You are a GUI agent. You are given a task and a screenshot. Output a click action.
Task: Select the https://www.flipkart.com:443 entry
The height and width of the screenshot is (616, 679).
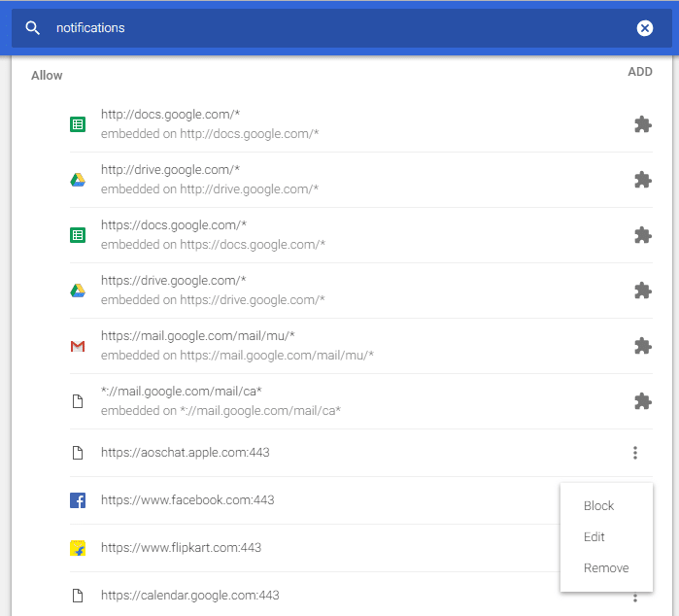click(181, 548)
